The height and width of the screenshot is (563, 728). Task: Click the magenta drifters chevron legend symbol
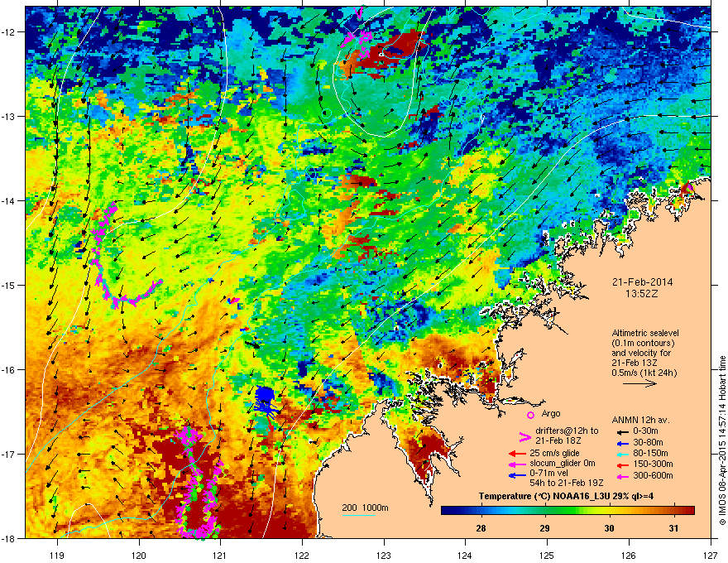(x=524, y=436)
